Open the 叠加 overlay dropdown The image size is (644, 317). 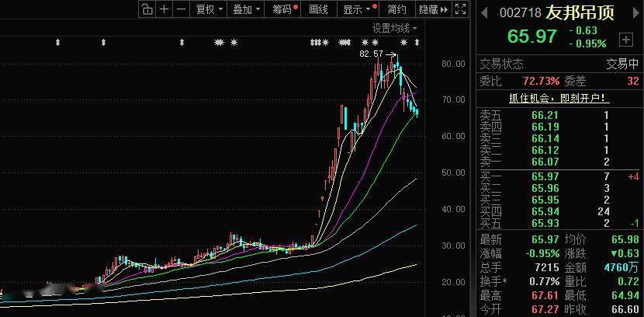point(247,9)
